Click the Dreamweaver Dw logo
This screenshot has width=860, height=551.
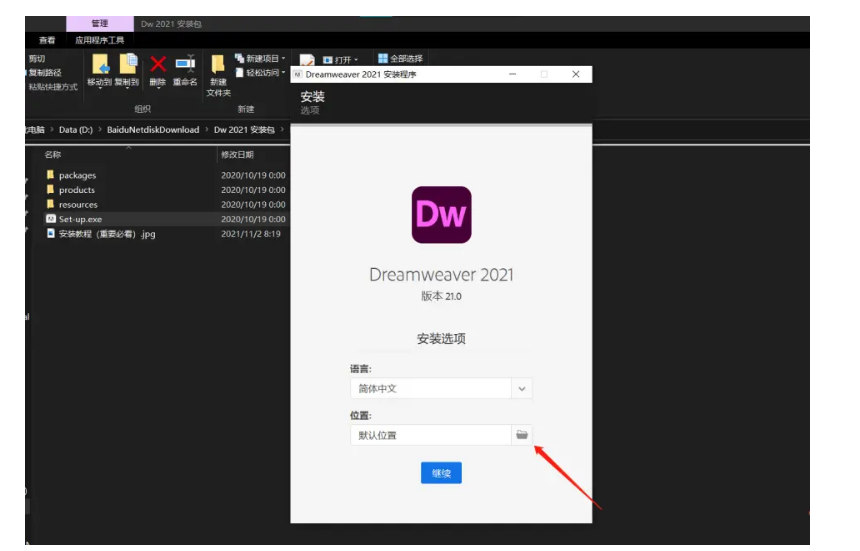pyautogui.click(x=442, y=214)
